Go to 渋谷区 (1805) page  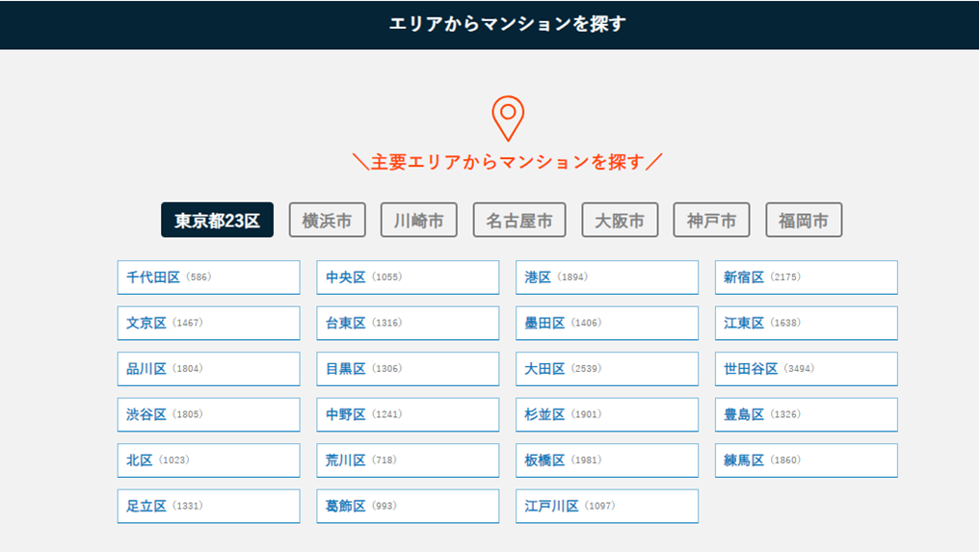(209, 414)
